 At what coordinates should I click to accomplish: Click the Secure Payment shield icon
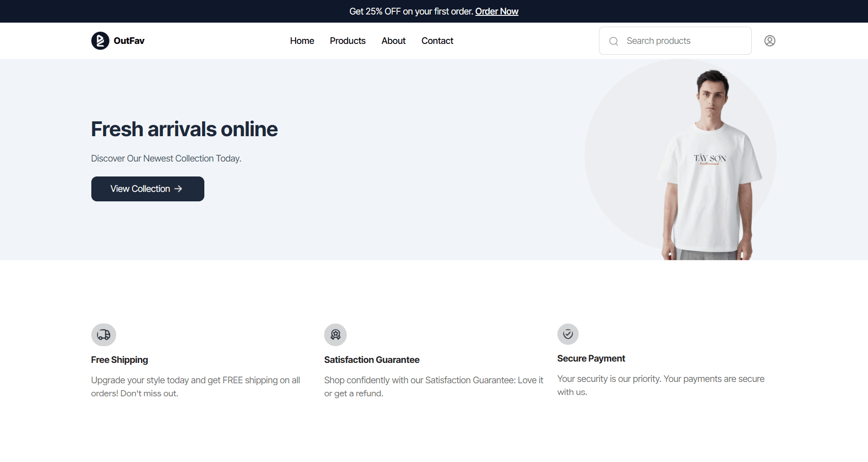(x=568, y=334)
